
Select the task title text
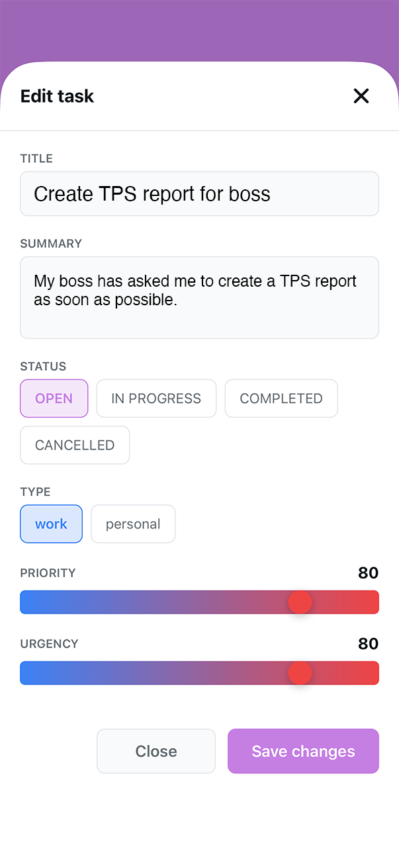point(152,193)
